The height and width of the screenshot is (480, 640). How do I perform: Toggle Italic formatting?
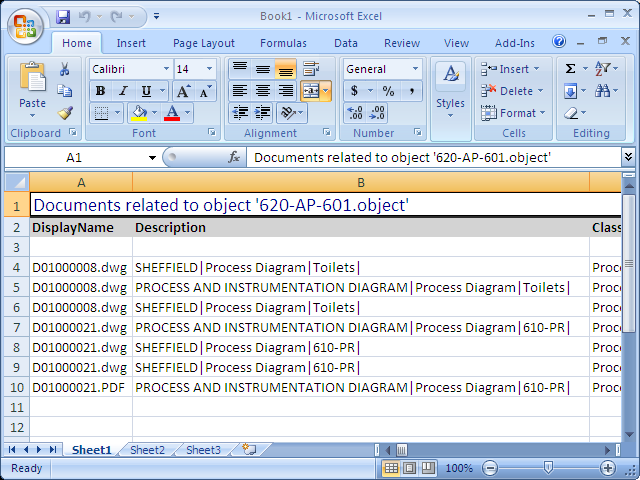(123, 91)
